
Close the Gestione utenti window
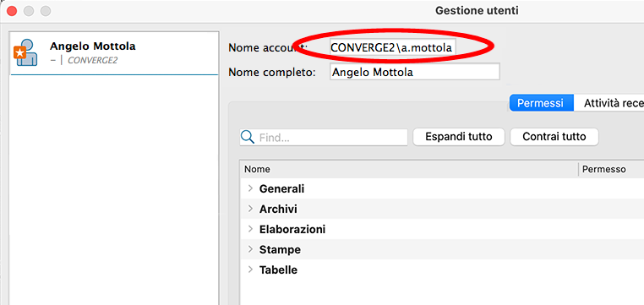click(x=12, y=11)
